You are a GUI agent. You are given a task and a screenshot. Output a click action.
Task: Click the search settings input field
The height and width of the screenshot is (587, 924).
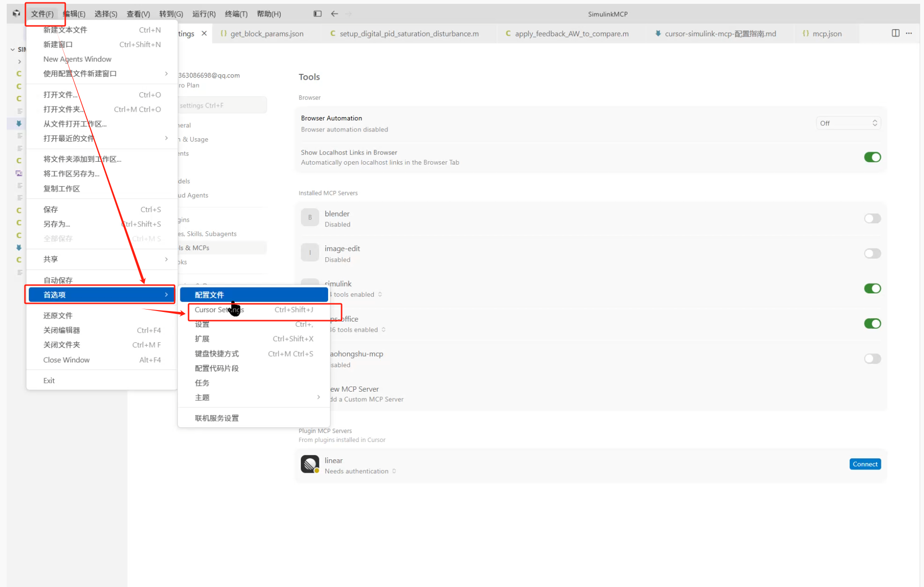point(222,105)
